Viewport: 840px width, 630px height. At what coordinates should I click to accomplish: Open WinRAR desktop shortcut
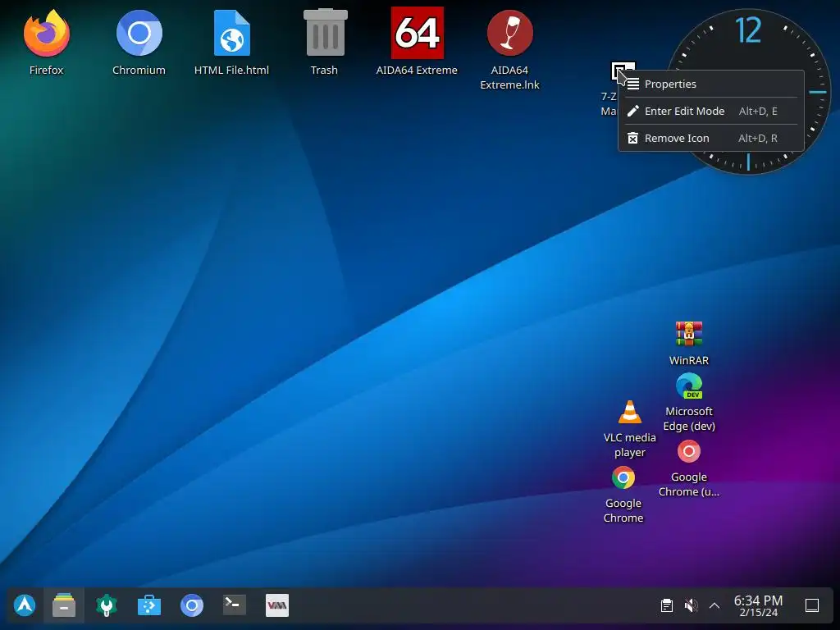[689, 335]
